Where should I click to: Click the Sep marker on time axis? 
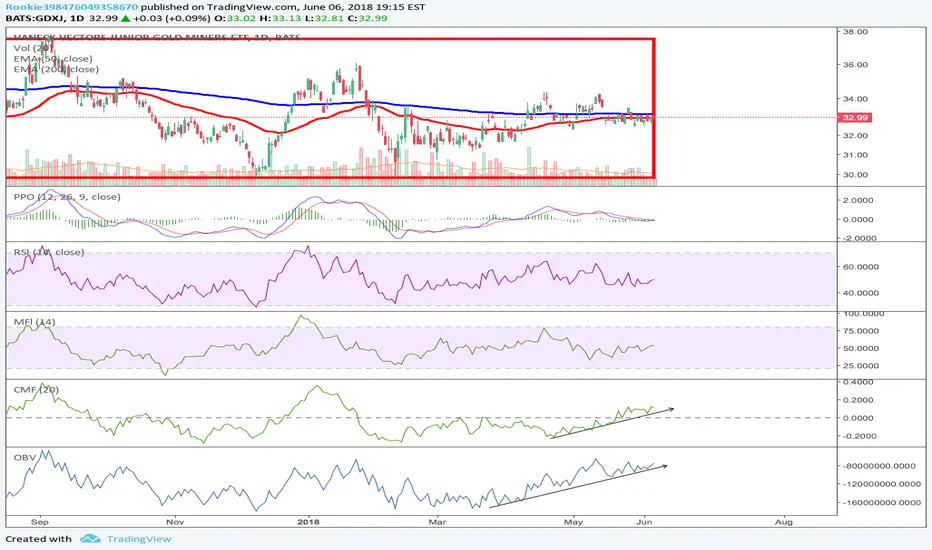point(40,522)
